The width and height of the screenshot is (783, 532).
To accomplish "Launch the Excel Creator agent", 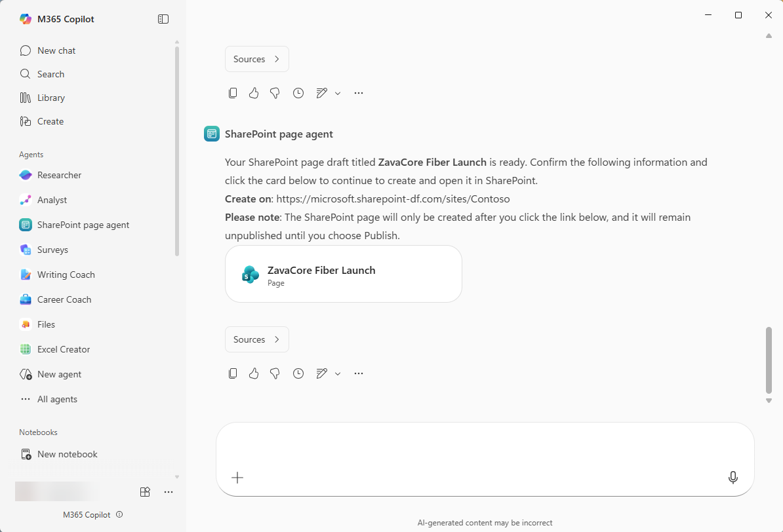I will pos(64,349).
